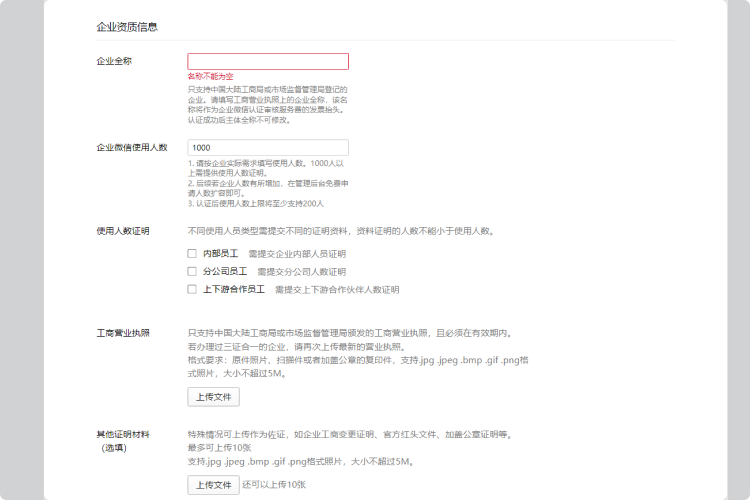Click the 认证后使用人数上限将至少支持200人 note

[255, 203]
